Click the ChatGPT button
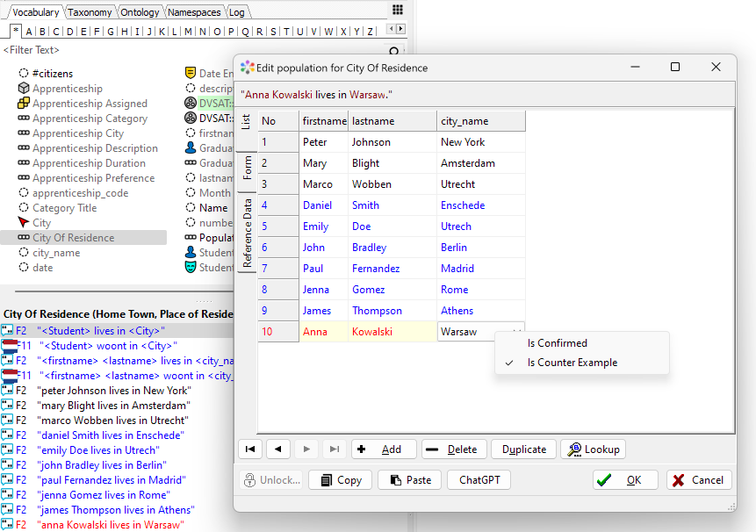This screenshot has width=756, height=532. tap(479, 480)
